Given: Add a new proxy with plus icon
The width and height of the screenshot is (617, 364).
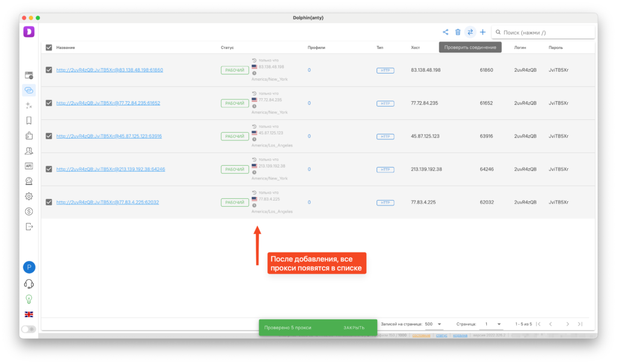Looking at the screenshot, I should click(x=483, y=32).
